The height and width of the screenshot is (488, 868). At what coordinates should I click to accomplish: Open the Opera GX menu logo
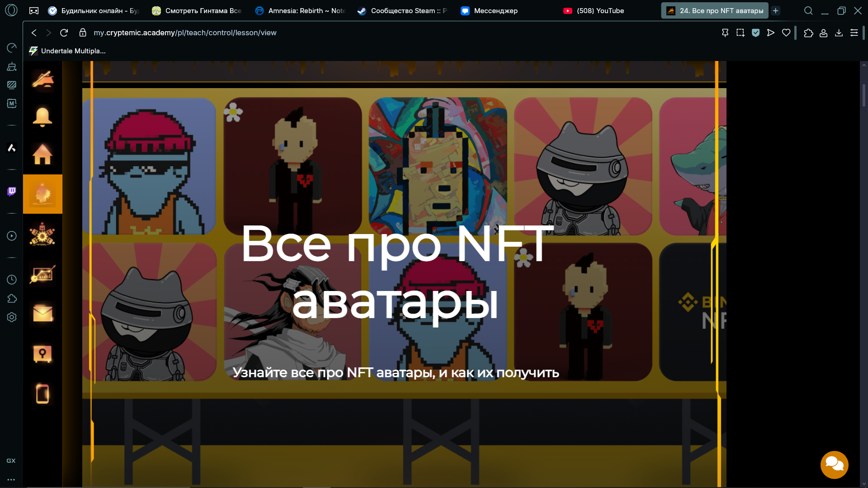click(x=11, y=10)
